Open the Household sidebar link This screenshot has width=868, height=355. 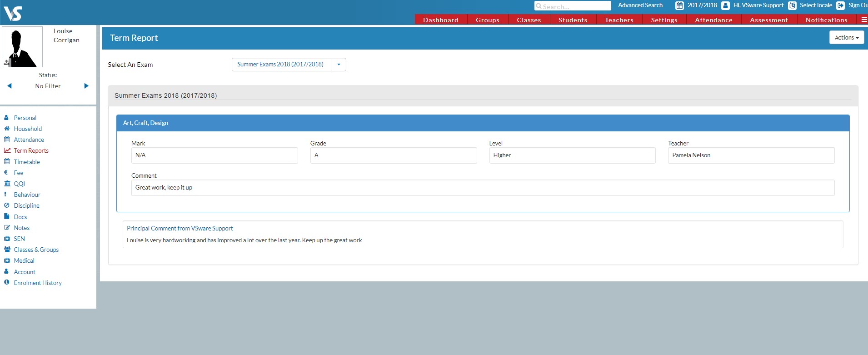click(28, 129)
